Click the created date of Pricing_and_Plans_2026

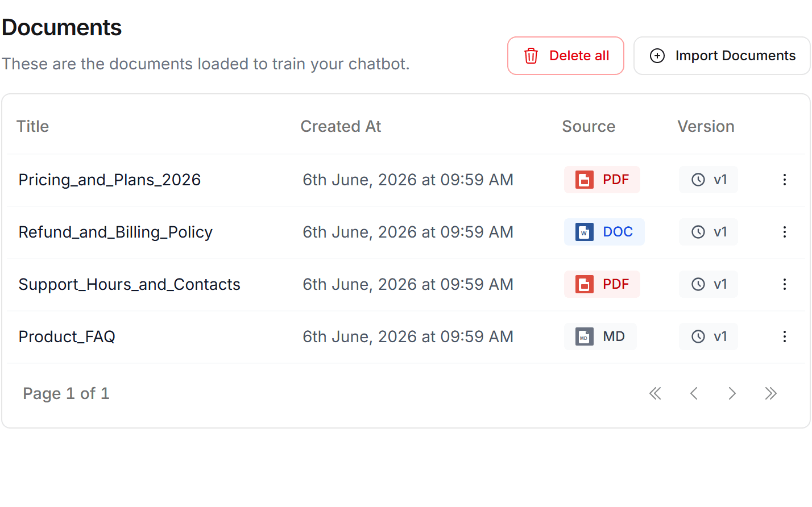[x=408, y=180]
